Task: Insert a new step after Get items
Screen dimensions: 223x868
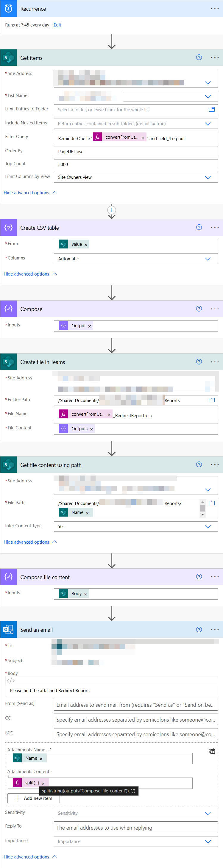Action: coord(112,210)
